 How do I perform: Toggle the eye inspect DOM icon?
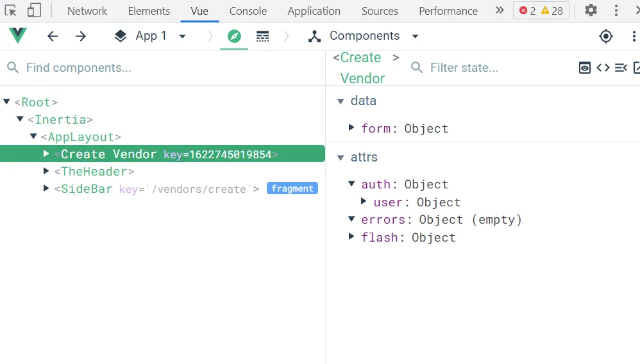pyautogui.click(x=585, y=67)
